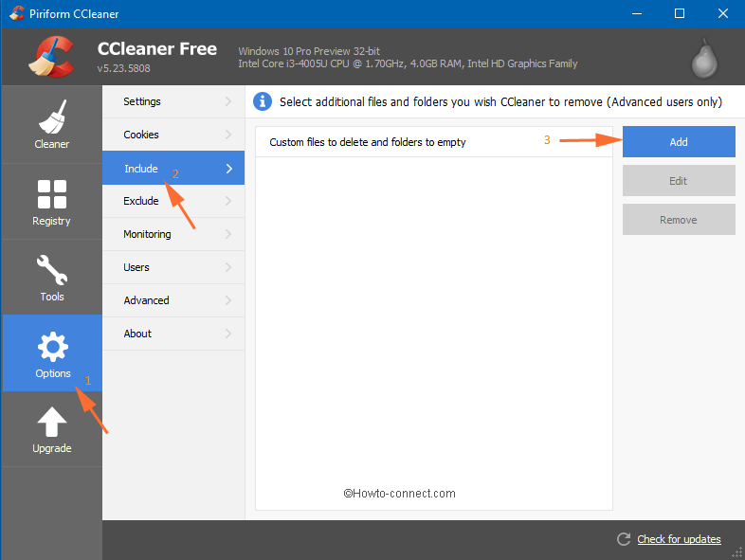Click the chevron next to Include
Viewport: 745px width, 560px height.
229,169
